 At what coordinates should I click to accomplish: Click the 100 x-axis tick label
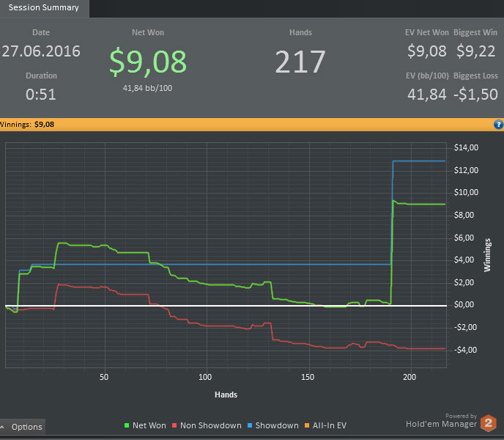205,377
